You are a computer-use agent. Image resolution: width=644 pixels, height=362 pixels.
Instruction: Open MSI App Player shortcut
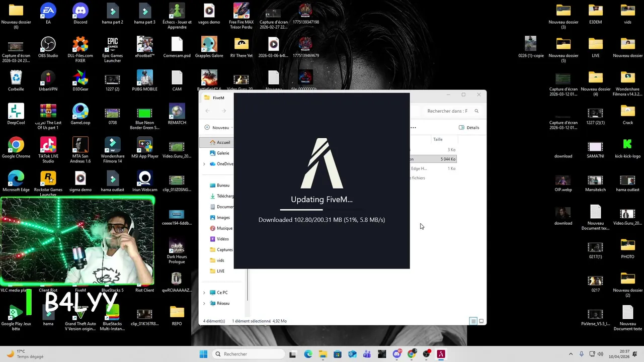[145, 148]
